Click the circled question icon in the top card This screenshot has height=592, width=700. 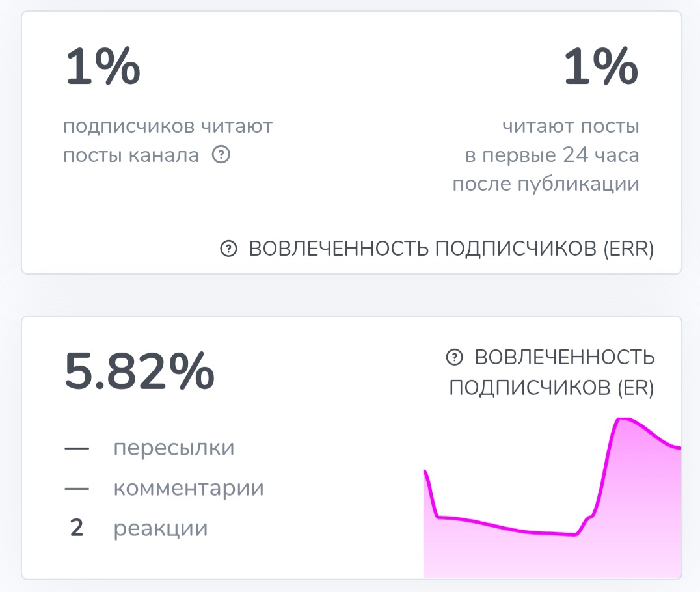point(221,155)
